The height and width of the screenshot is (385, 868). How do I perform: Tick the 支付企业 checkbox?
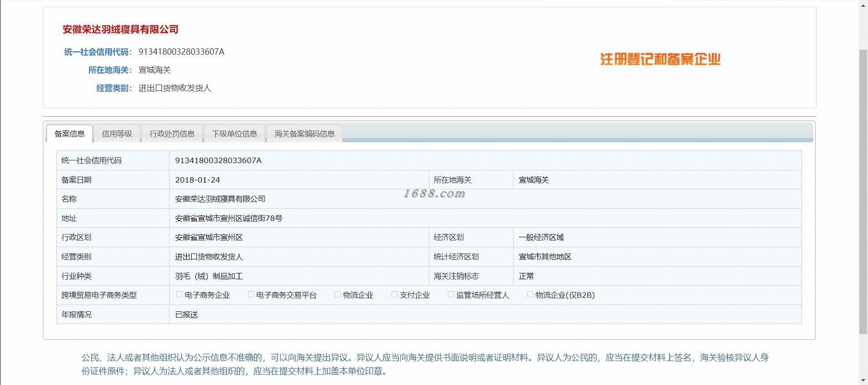(394, 295)
